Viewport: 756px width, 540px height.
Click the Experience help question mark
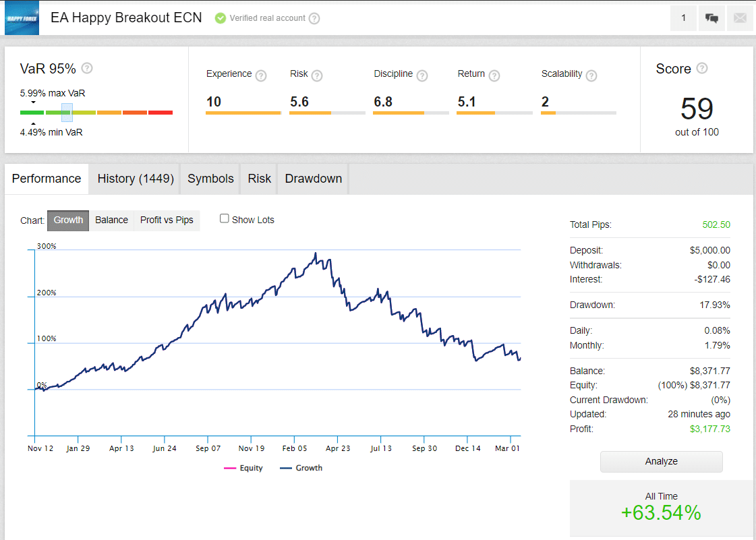(261, 76)
